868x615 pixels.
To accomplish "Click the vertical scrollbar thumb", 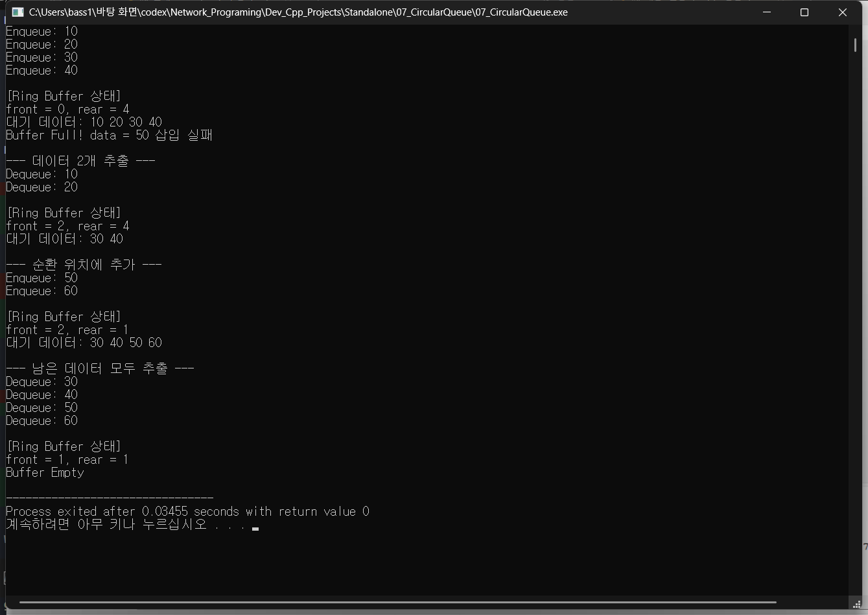I will point(855,45).
